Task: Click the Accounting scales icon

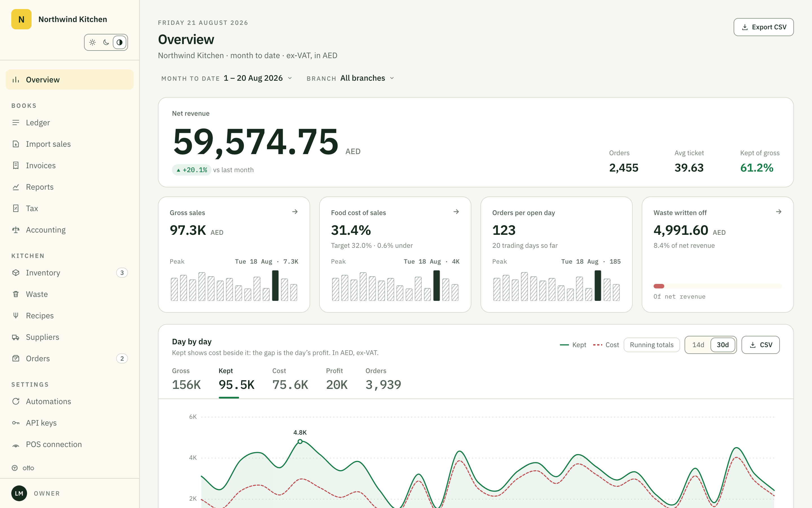Action: click(16, 230)
